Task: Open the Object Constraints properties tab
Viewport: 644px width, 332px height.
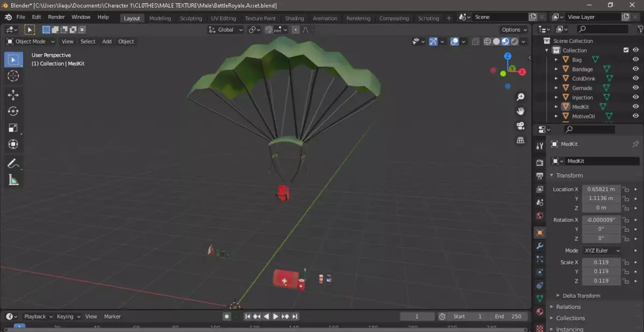Action: click(x=540, y=285)
